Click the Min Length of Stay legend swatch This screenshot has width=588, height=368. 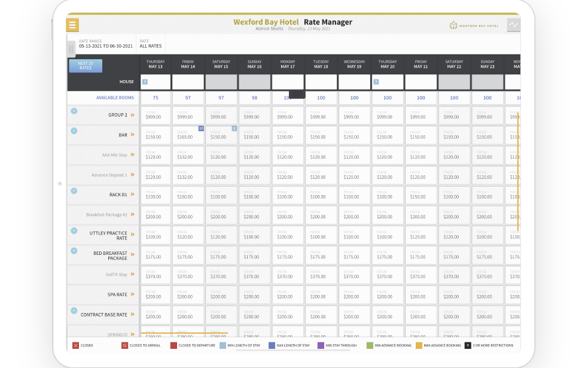tap(223, 345)
